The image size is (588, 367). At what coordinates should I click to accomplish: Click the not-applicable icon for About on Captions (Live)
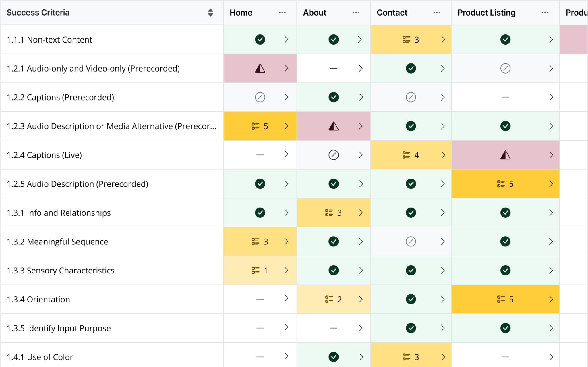[333, 155]
